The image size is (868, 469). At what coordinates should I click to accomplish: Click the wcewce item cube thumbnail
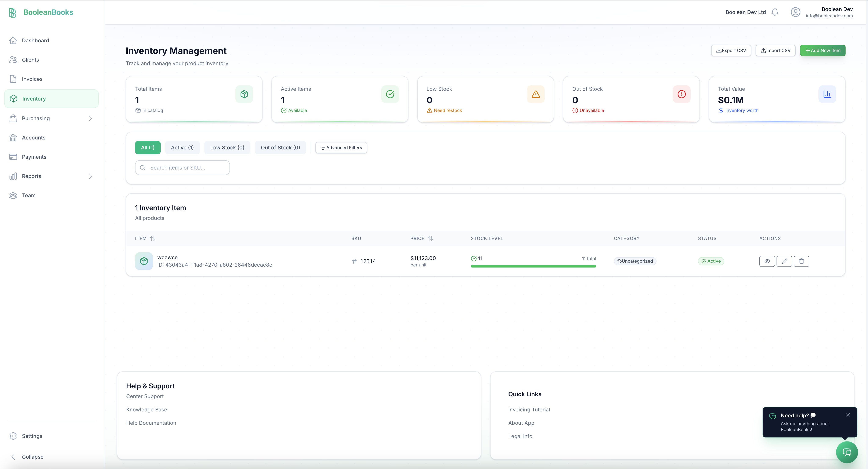pyautogui.click(x=144, y=261)
